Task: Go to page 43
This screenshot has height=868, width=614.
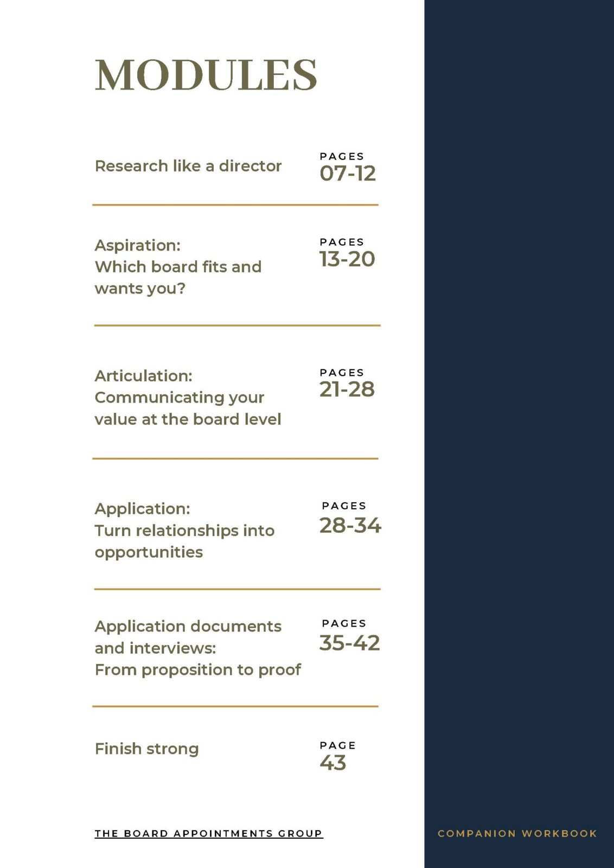Action: [333, 763]
